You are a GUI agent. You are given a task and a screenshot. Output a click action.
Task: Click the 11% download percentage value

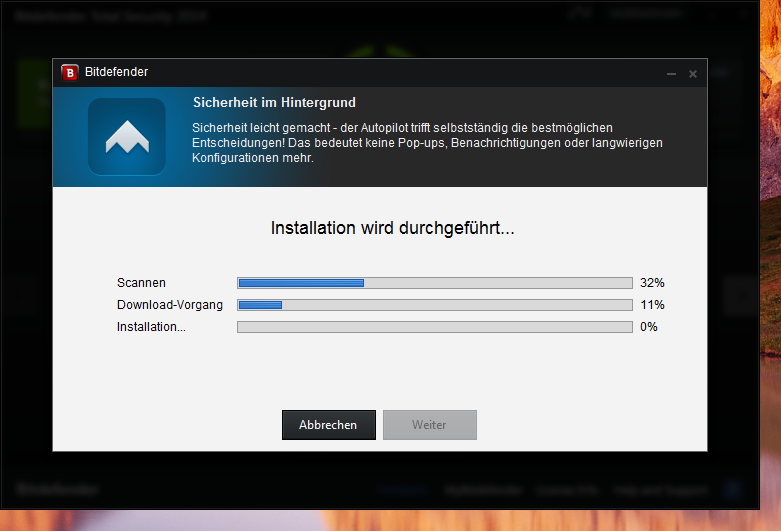(652, 305)
